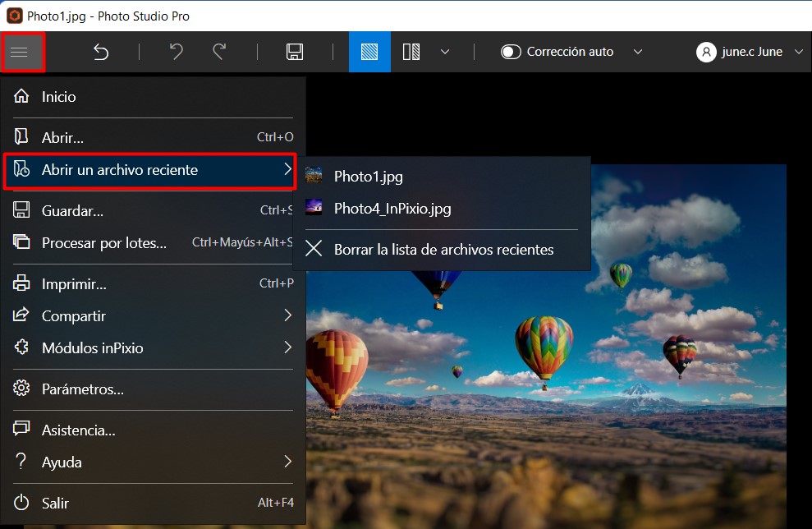The height and width of the screenshot is (529, 812).
Task: Expand the Módulos inPixio arrow
Action: click(288, 347)
